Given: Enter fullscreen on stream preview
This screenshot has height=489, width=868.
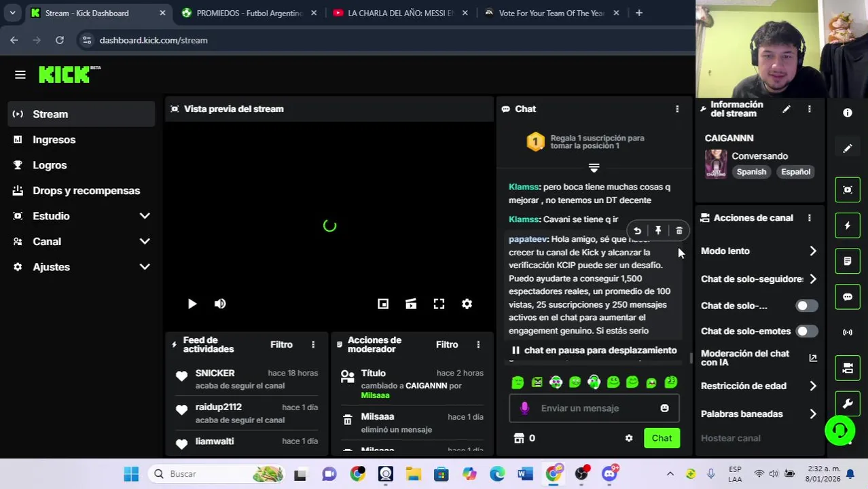Looking at the screenshot, I should (x=439, y=304).
